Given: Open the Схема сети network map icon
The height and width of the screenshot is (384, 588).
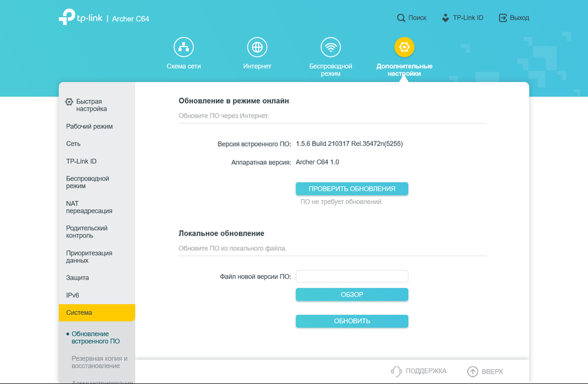Looking at the screenshot, I should point(184,47).
